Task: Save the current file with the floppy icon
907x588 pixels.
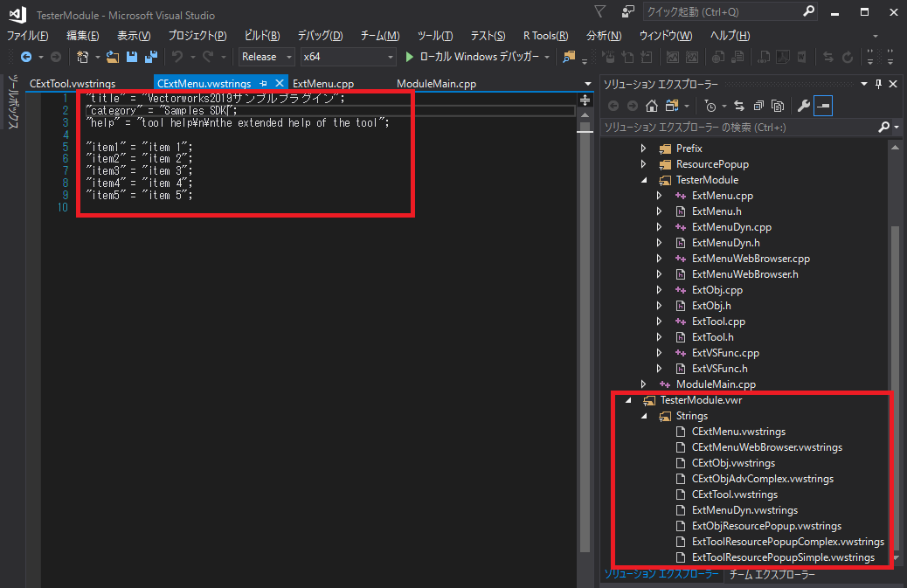Action: 132,57
